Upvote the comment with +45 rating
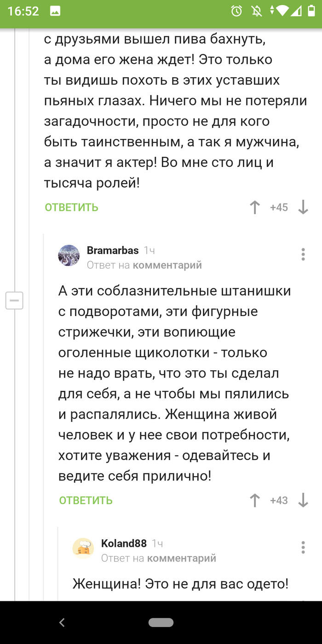This screenshot has height=644, width=322. pyautogui.click(x=255, y=207)
